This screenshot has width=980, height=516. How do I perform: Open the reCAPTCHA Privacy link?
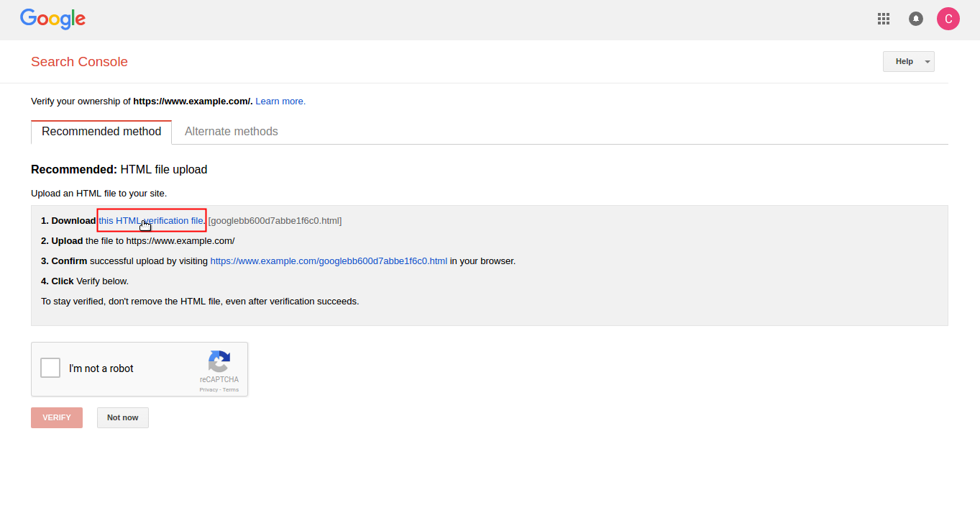point(209,390)
